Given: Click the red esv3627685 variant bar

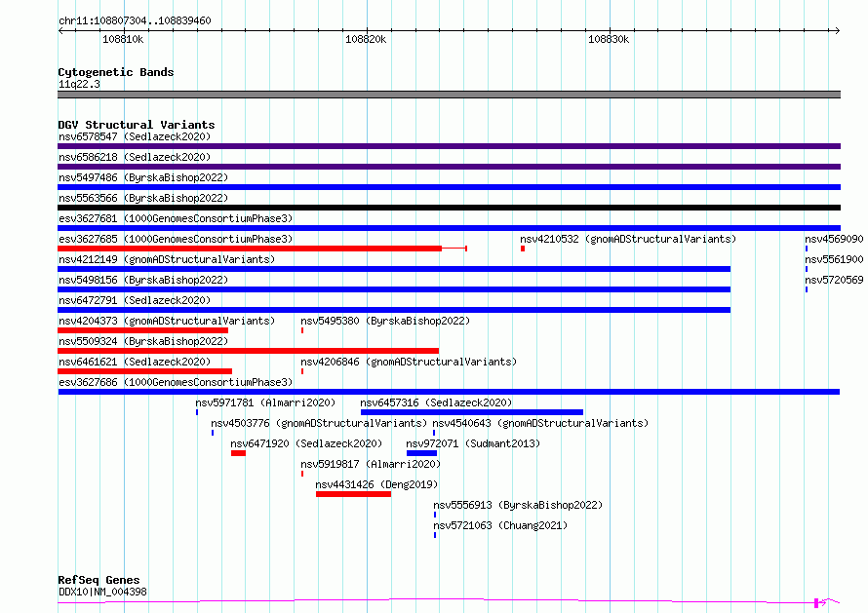Looking at the screenshot, I should pyautogui.click(x=250, y=249).
